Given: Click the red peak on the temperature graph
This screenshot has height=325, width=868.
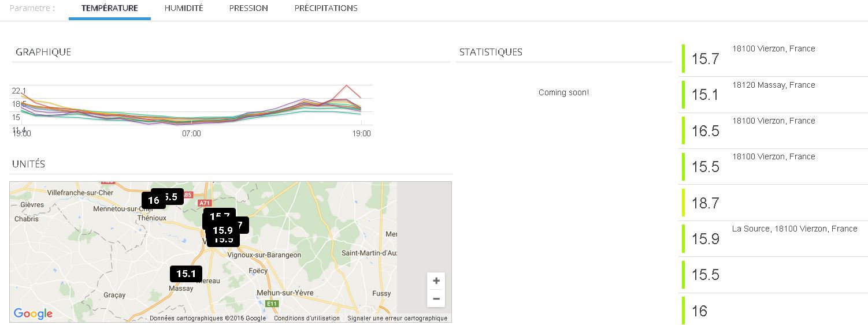Looking at the screenshot, I should click(347, 86).
